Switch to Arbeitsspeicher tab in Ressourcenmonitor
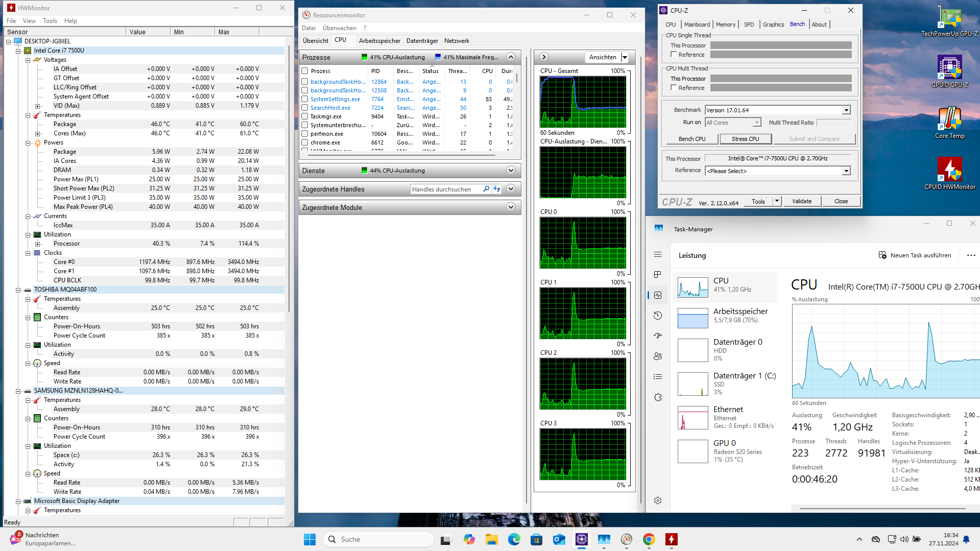 point(379,41)
